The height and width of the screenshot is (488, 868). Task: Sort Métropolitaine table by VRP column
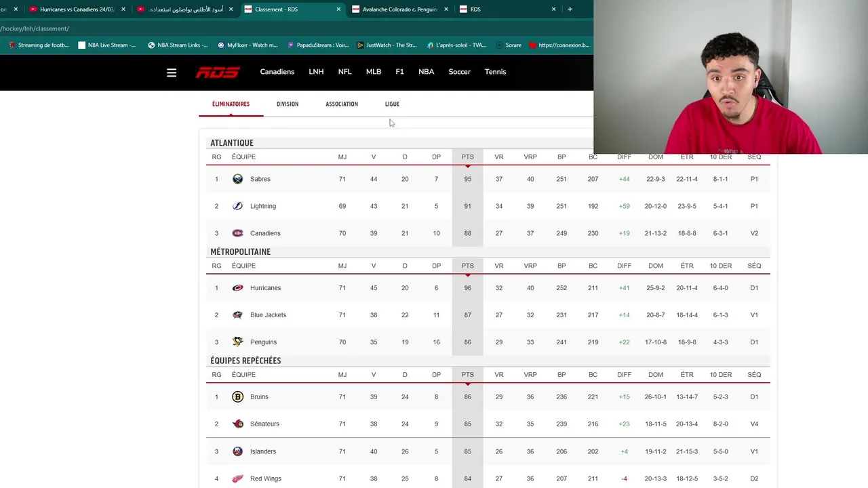pyautogui.click(x=530, y=266)
